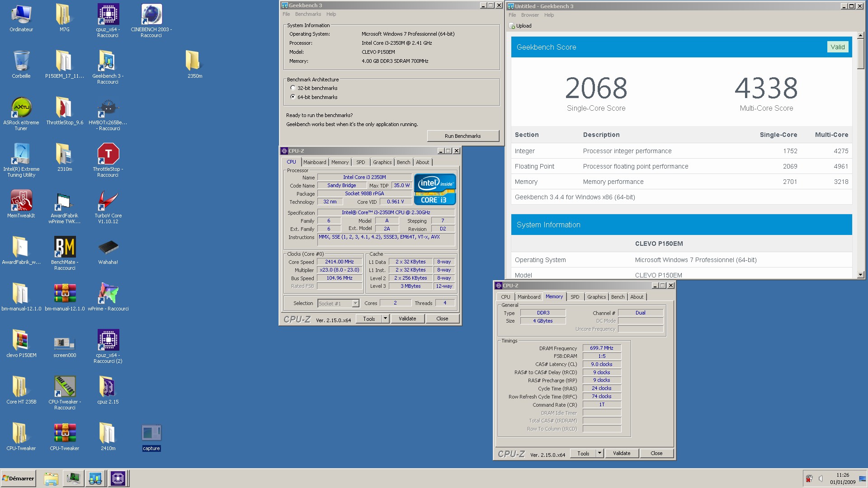This screenshot has height=488, width=868.
Task: Open the screen000 image icon
Action: [65, 343]
